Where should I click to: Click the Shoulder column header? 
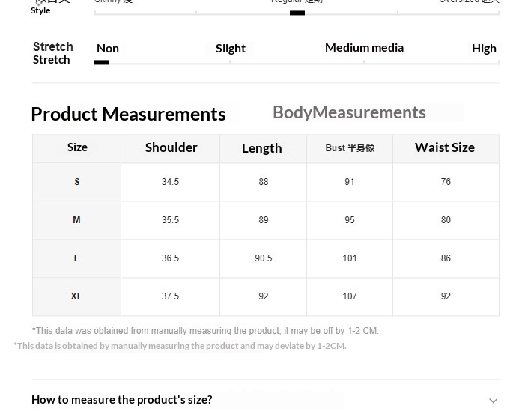[171, 147]
